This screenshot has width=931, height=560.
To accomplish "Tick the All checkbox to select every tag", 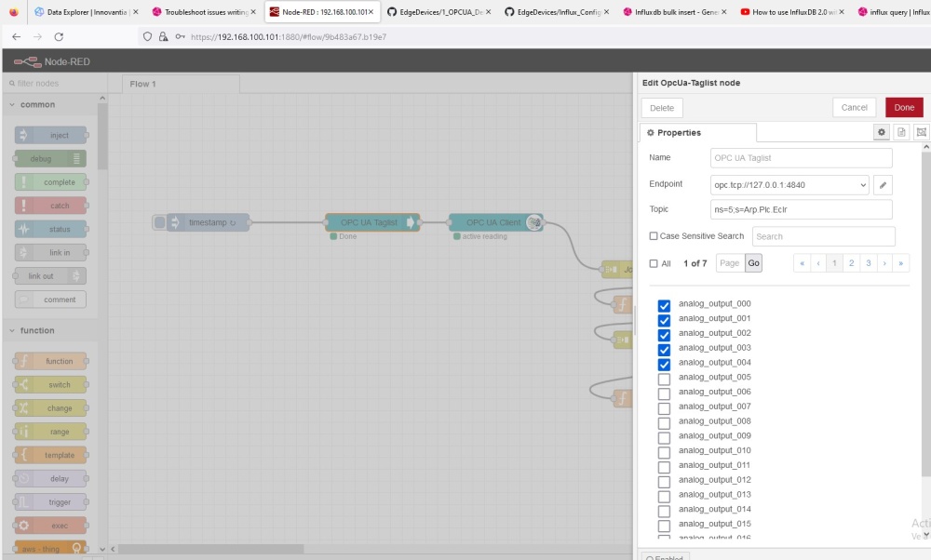I will 654,264.
